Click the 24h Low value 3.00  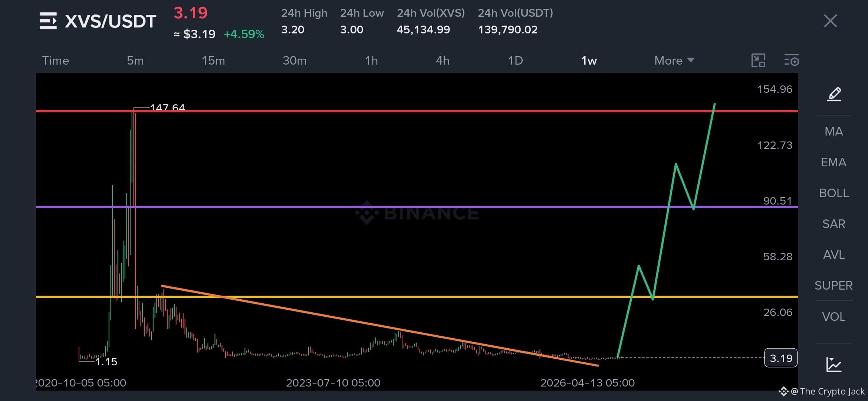[x=352, y=30]
